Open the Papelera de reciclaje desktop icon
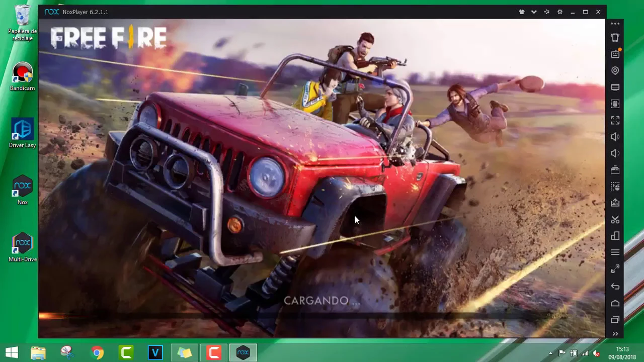644x362 pixels. point(22,23)
